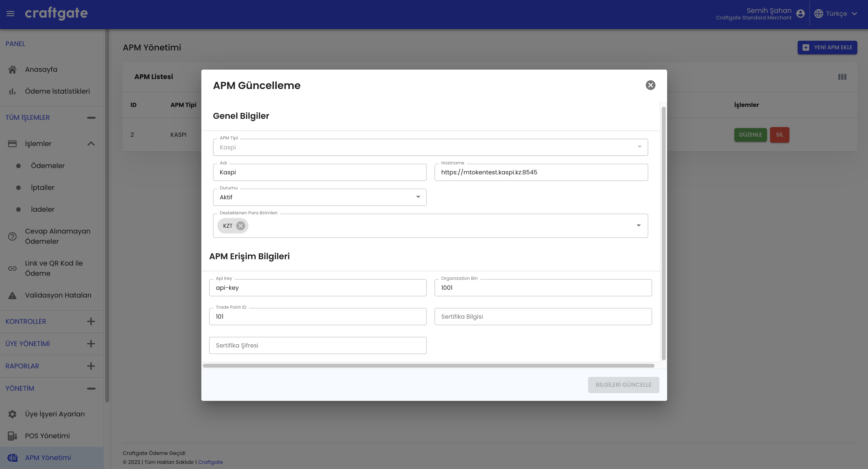Screen dimensions: 868x469
Task: Open the Durumu Aktif dropdown
Action: (x=319, y=197)
